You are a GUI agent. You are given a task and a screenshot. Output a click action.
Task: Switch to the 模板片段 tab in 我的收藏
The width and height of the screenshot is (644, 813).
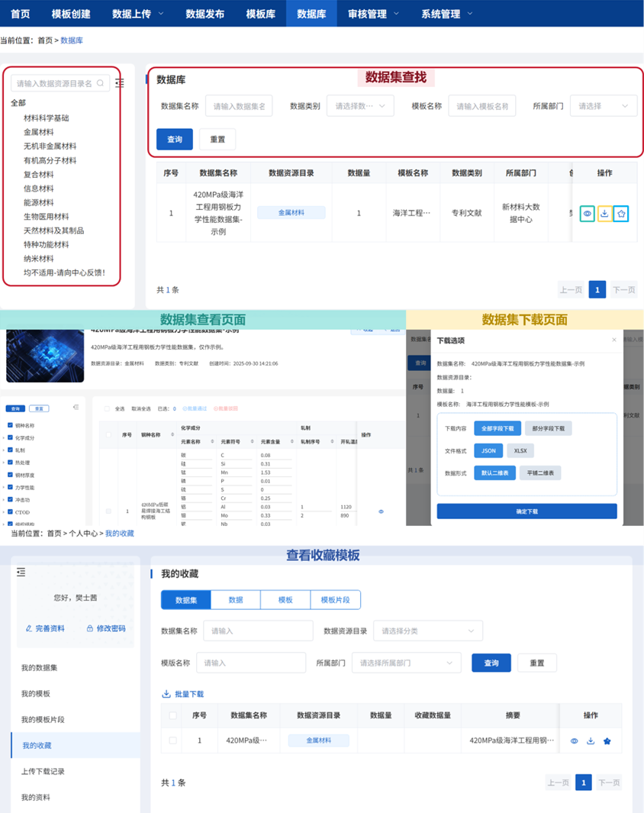pos(336,600)
